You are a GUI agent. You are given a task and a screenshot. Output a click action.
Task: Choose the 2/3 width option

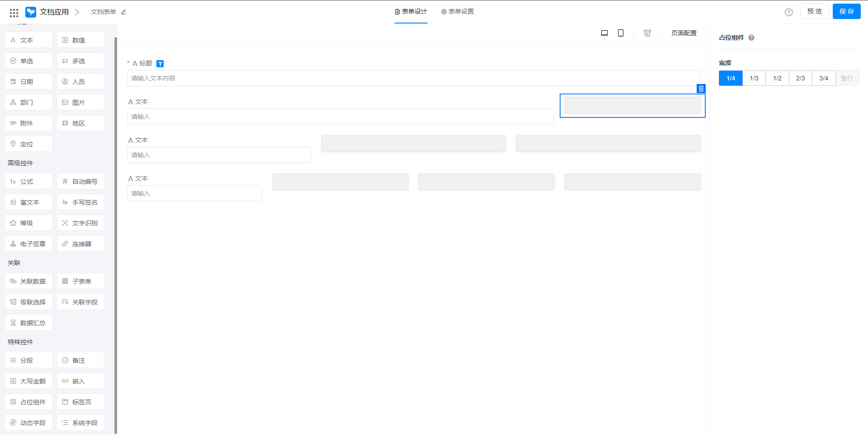(800, 78)
